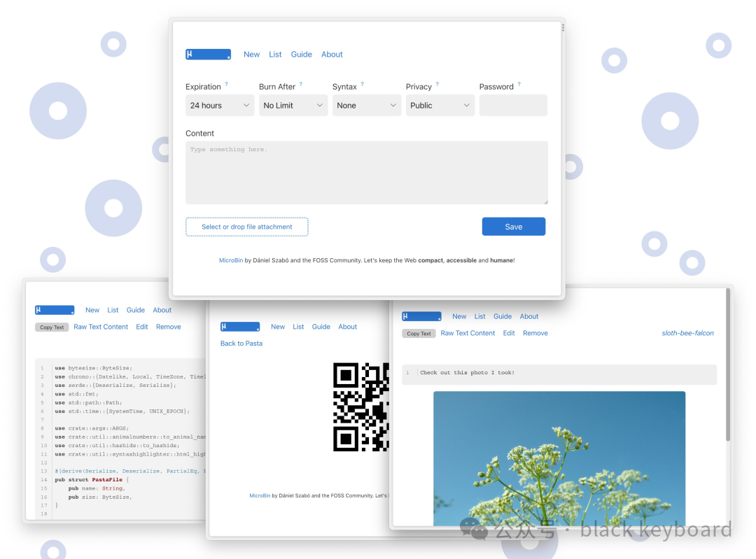756x559 pixels.
Task: Expand the Privacy dropdown showing Public
Action: tap(440, 106)
